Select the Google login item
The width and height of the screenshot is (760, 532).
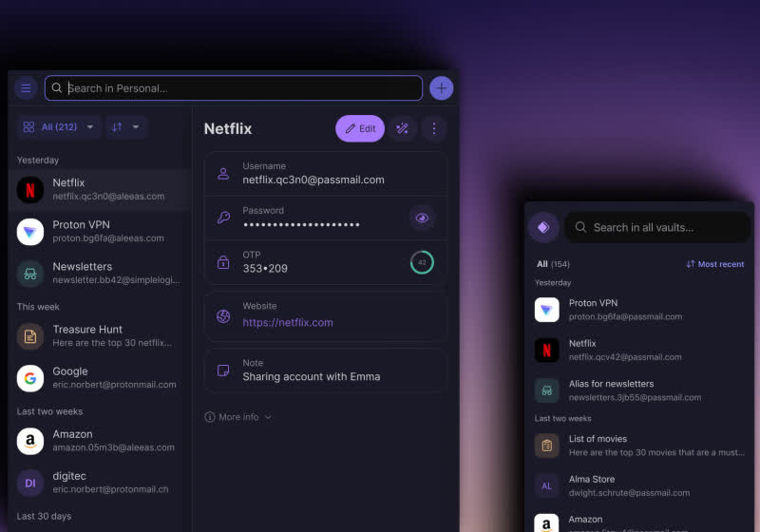point(100,378)
